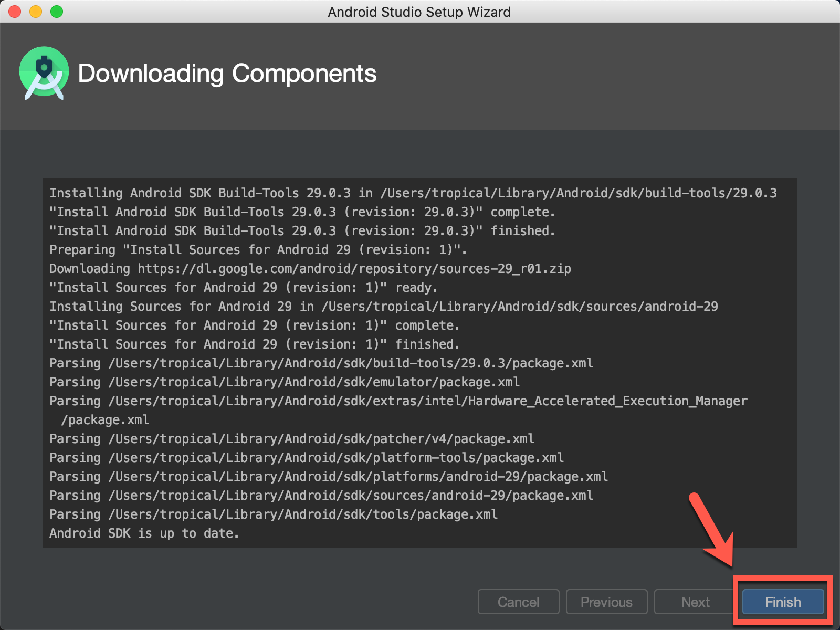Click the 'Downloading Components' heading
The image size is (840, 630).
(x=227, y=73)
